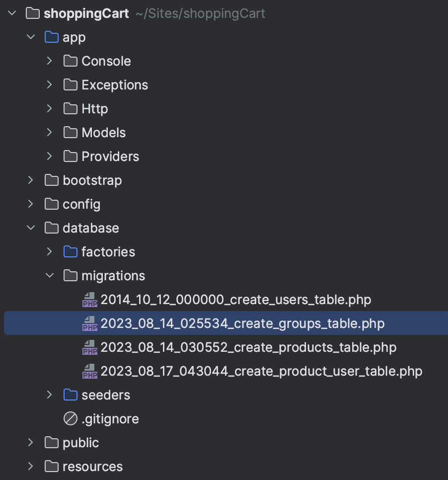Expand the Models folder arrow
Screen dimensions: 448x480
pyautogui.click(x=50, y=133)
